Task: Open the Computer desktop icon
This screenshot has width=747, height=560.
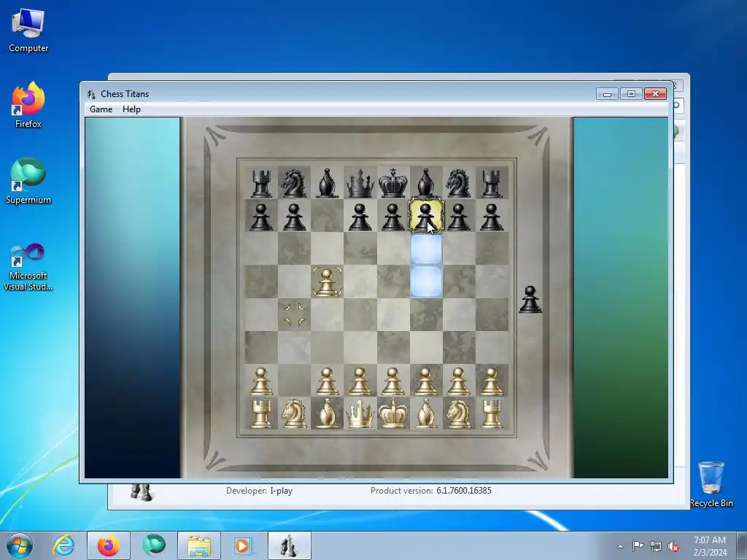Action: (x=28, y=31)
